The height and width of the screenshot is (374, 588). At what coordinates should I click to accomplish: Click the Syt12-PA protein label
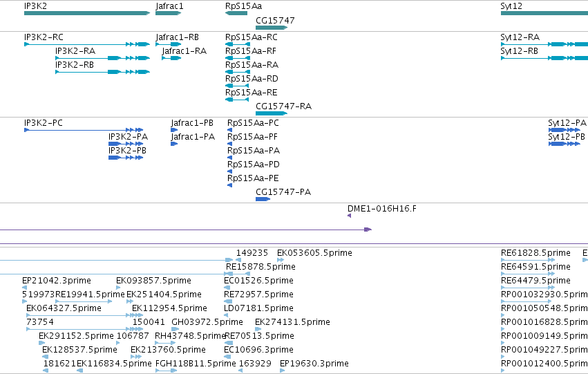tap(567, 123)
